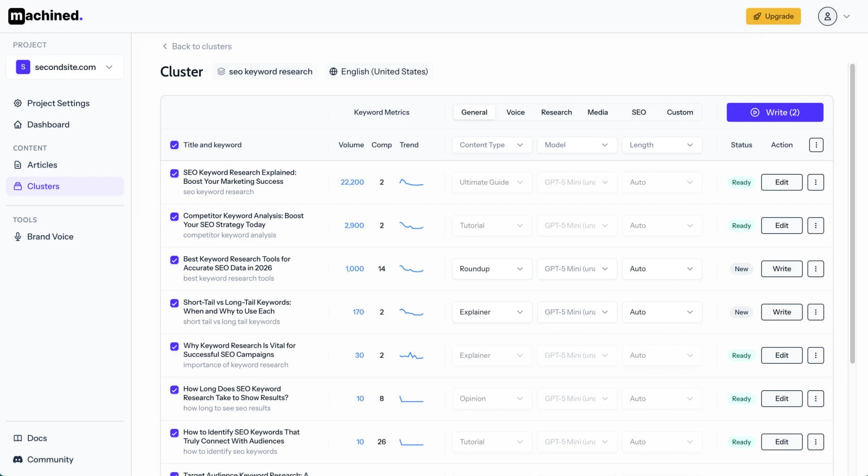Viewport: 868px width, 476px height.
Task: Open more options for Why Keyword Research Is Vital row
Action: click(815, 356)
